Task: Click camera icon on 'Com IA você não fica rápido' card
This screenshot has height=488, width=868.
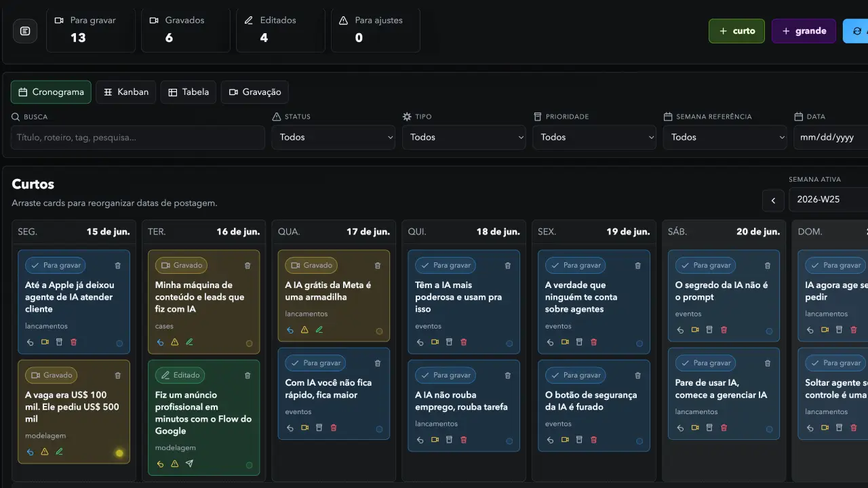Action: (305, 428)
